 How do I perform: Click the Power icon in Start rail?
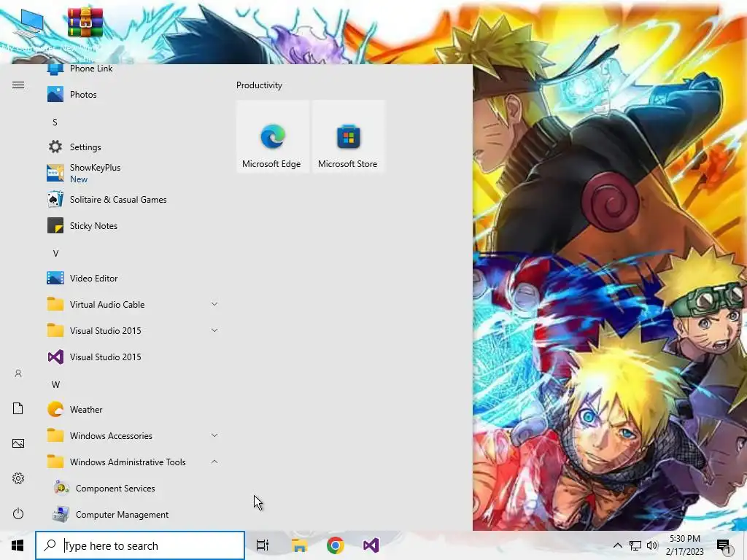pos(18,513)
